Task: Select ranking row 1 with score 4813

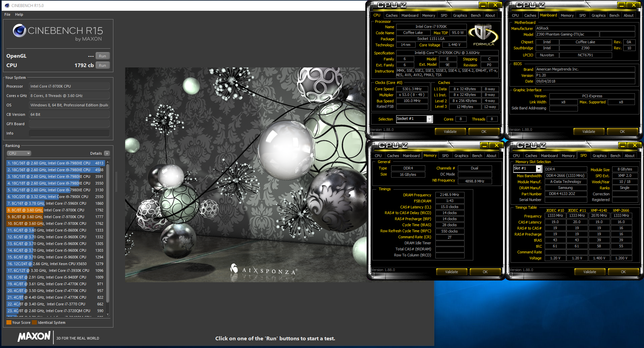Action: [55, 163]
